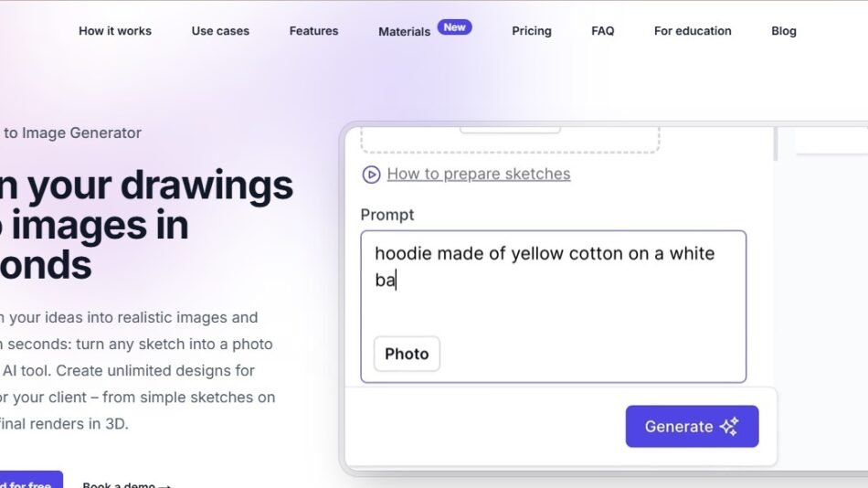The width and height of the screenshot is (868, 488).
Task: Click the sparkle icon on the Generate button
Action: pos(729,427)
